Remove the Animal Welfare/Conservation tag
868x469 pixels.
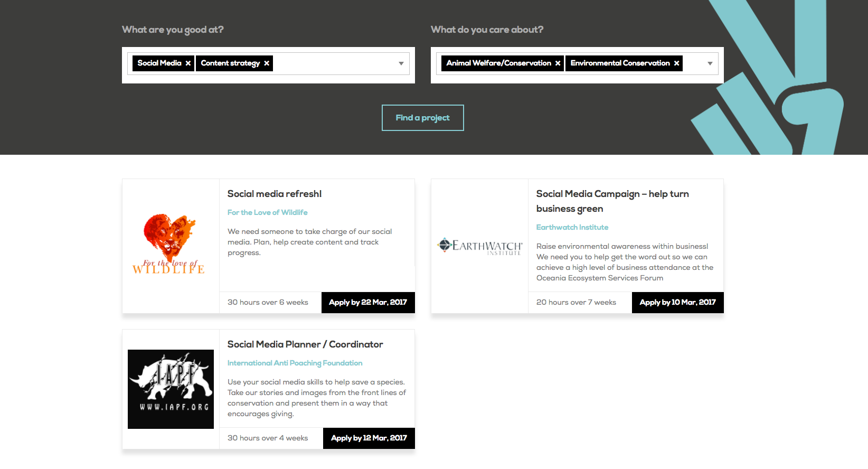tap(558, 63)
